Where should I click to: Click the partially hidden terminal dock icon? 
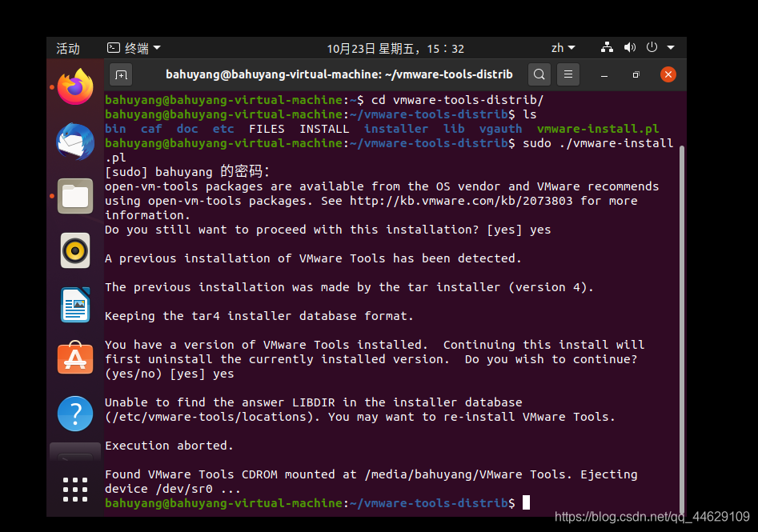75,452
